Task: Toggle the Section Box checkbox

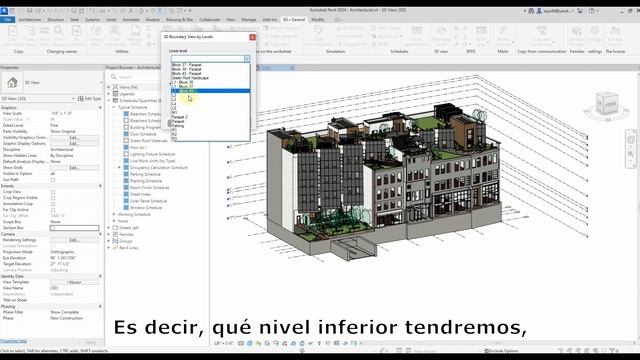Action: (x=53, y=228)
